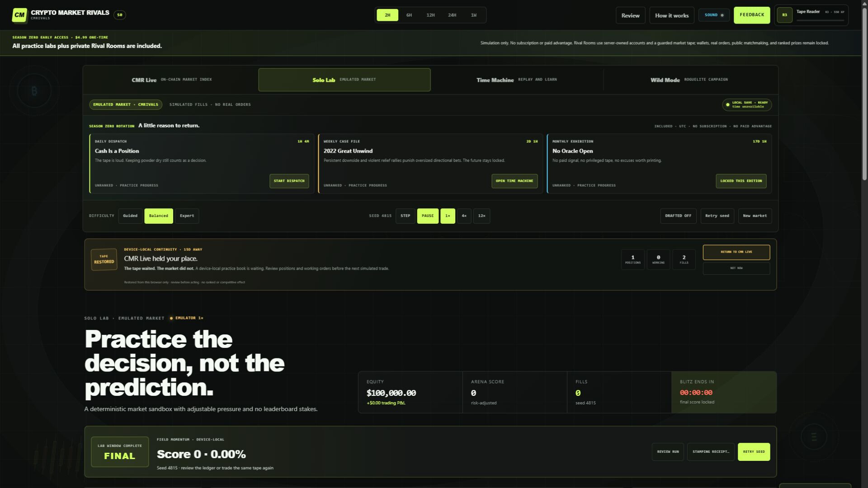Click the Tape Reader XP progress bar
Viewport: 868px width, 488px height.
(820, 20)
